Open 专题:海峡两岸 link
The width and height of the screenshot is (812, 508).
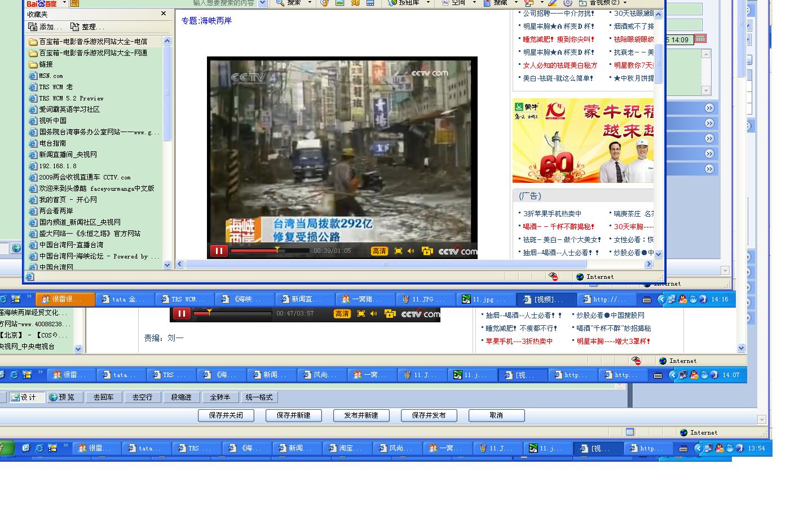(x=206, y=21)
